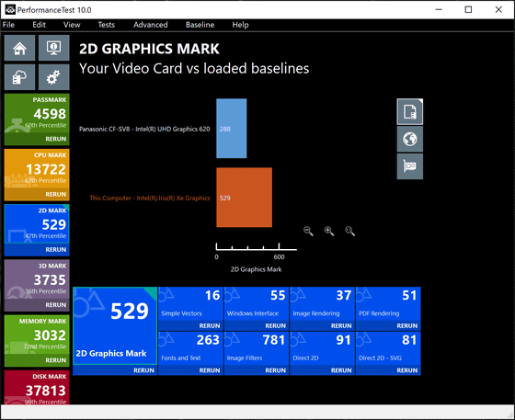This screenshot has width=515, height=420.
Task: Rerun the Direct 2D test
Action: 341,370
